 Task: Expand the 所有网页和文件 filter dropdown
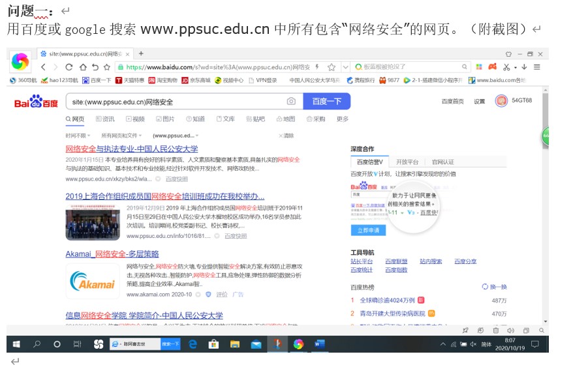(x=121, y=136)
